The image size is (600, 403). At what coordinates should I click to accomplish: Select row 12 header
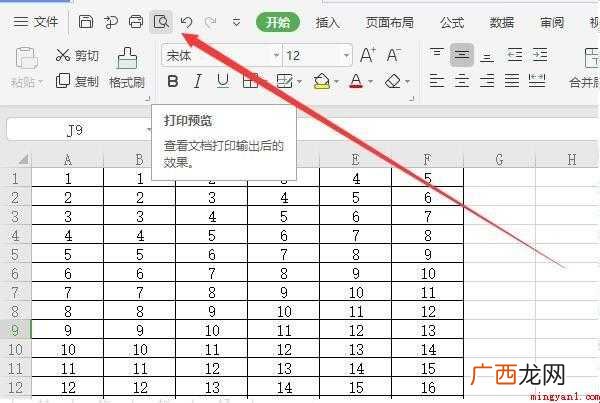tap(15, 387)
